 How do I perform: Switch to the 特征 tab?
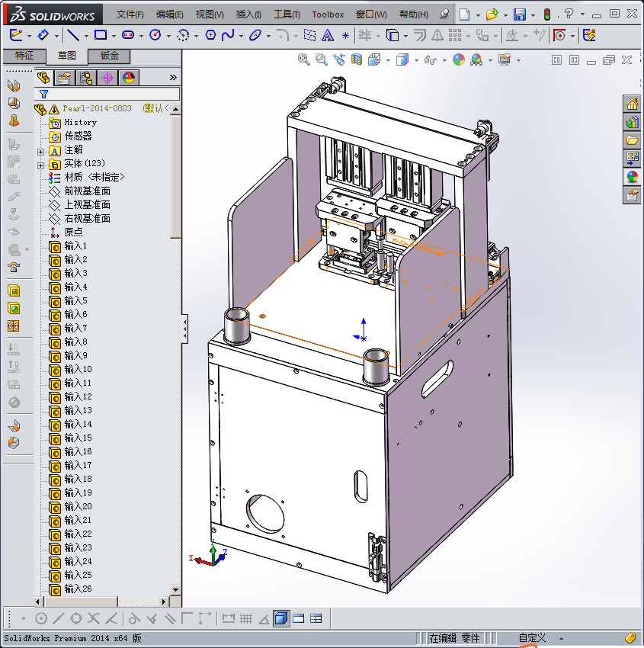tap(24, 56)
